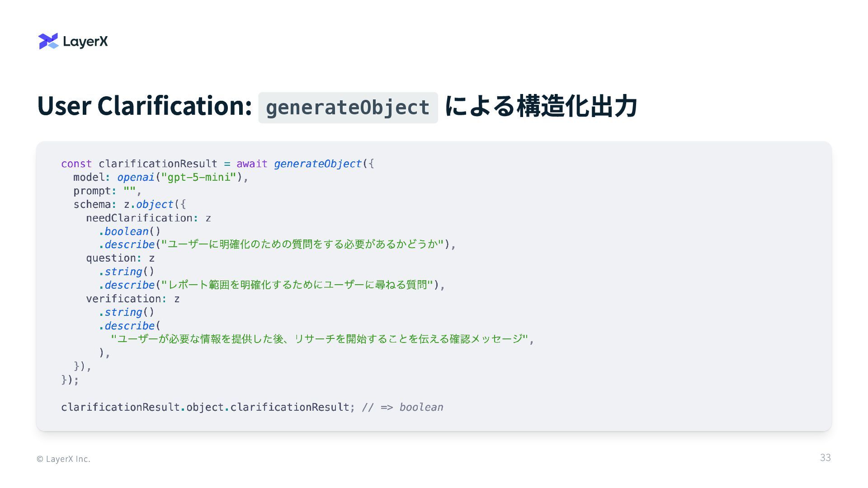868x488 pixels.
Task: Click the slide page number 33
Action: coord(825,458)
